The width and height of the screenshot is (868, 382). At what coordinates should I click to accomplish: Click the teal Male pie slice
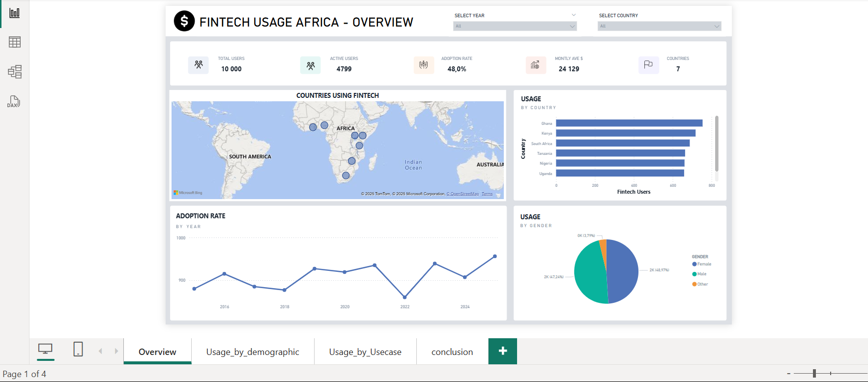coord(590,273)
